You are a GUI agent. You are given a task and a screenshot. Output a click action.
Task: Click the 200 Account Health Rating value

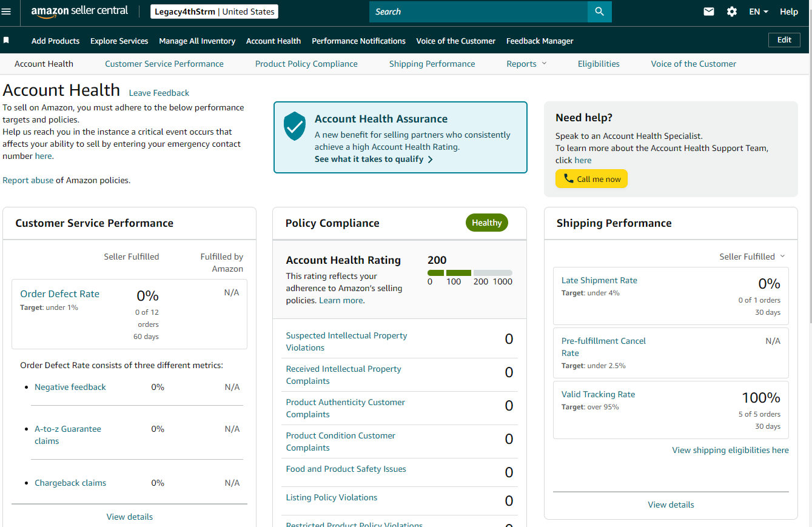(437, 260)
